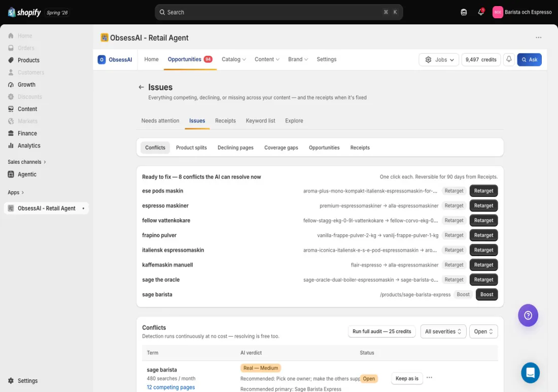The image size is (558, 392).
Task: Click the dark Boost button for sage barista
Action: coord(487,295)
